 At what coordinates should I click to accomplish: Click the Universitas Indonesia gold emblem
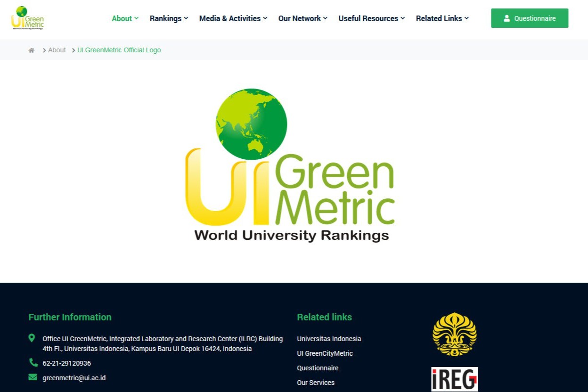[454, 334]
